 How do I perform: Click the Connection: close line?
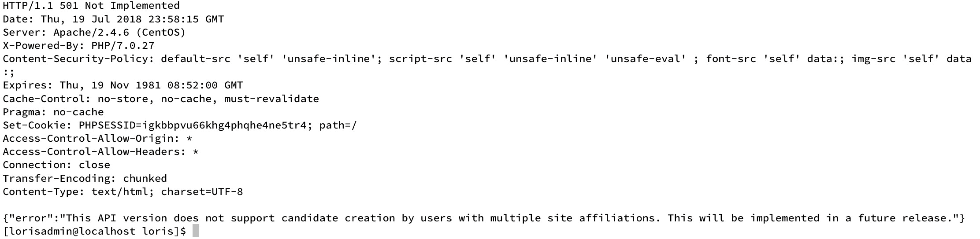(56, 165)
